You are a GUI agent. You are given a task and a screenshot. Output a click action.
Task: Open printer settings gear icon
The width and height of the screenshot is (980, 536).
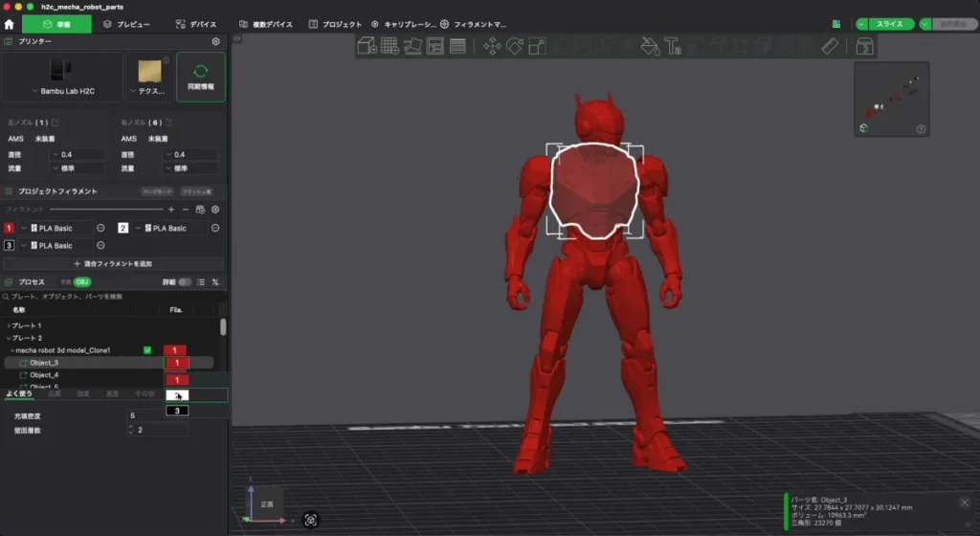coord(215,41)
